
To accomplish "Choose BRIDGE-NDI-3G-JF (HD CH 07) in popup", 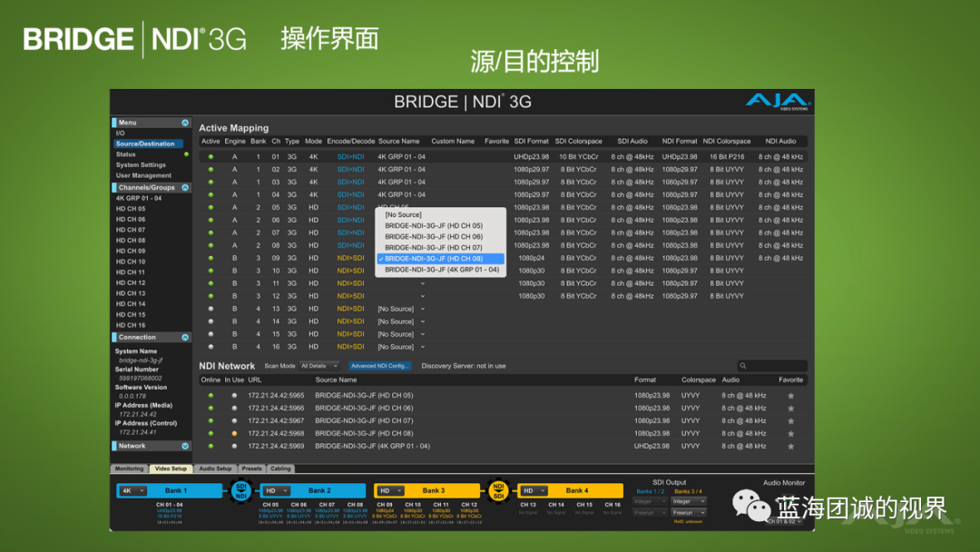I will 440,248.
